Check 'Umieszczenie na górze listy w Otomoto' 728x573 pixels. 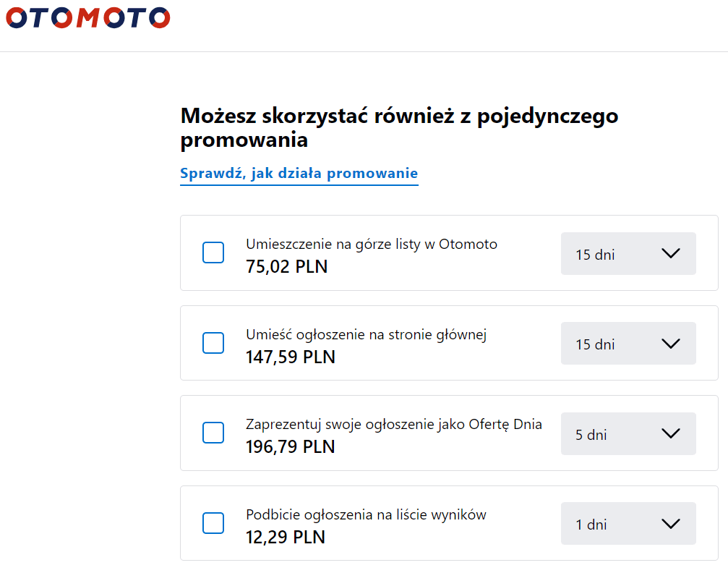(213, 252)
